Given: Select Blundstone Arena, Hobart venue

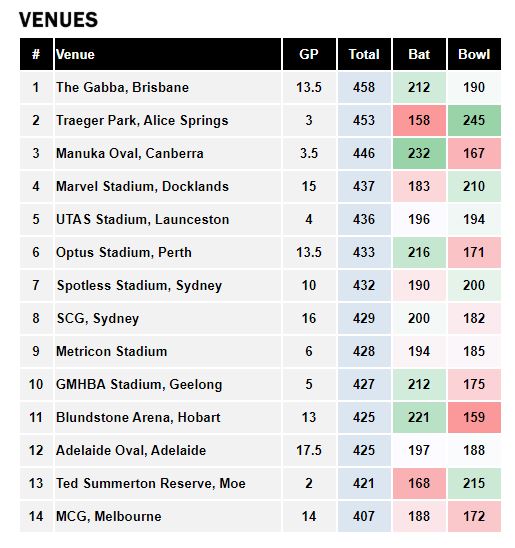Looking at the screenshot, I should point(138,417).
